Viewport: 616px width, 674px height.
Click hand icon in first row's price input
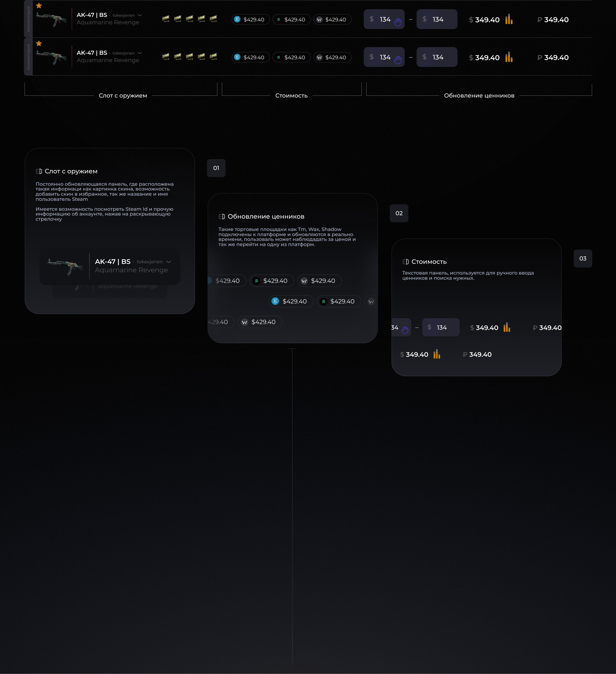(398, 22)
